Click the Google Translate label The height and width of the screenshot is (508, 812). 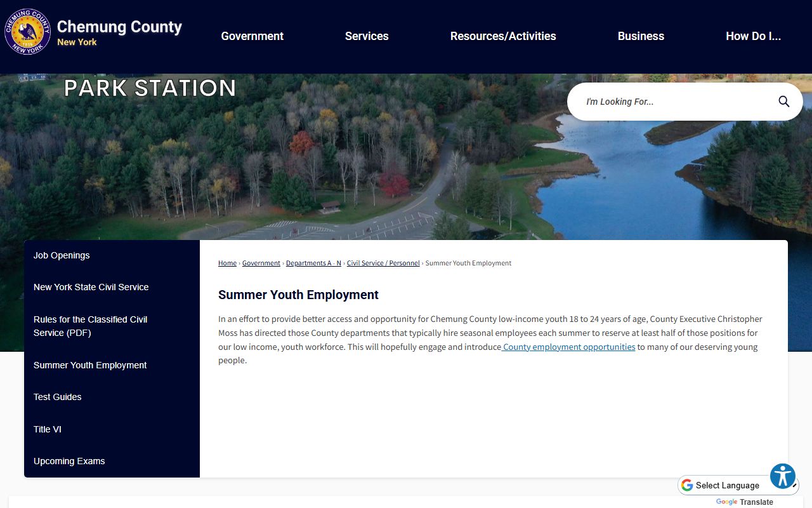tap(745, 502)
